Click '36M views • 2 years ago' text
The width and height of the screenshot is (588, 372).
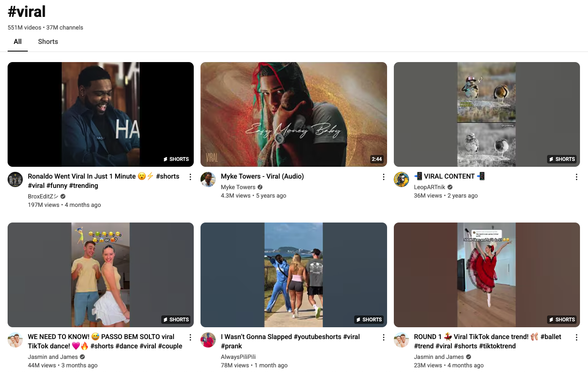coord(446,196)
